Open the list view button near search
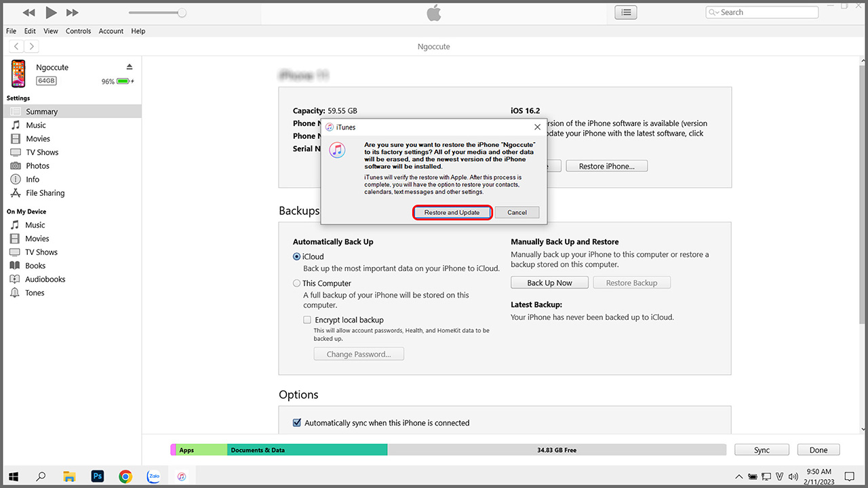868x488 pixels. coord(626,12)
